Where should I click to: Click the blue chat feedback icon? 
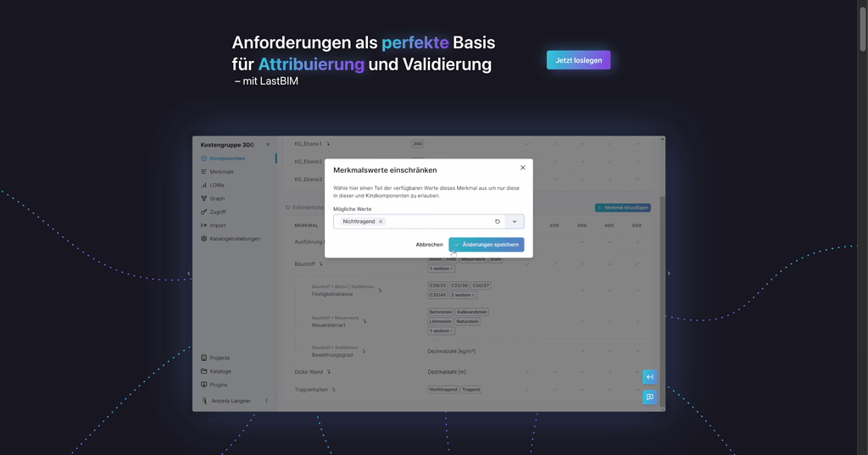click(649, 397)
